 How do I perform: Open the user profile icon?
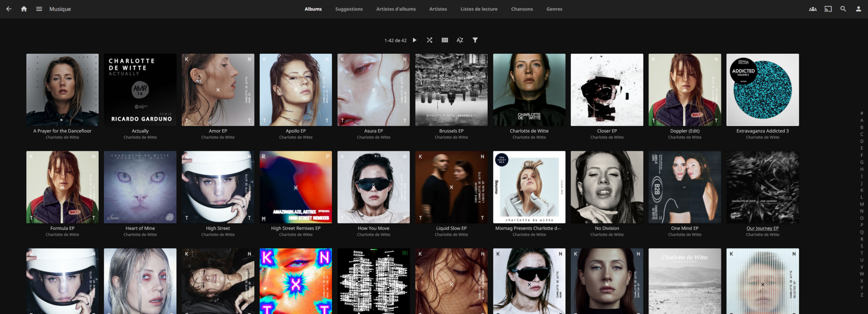coord(858,9)
